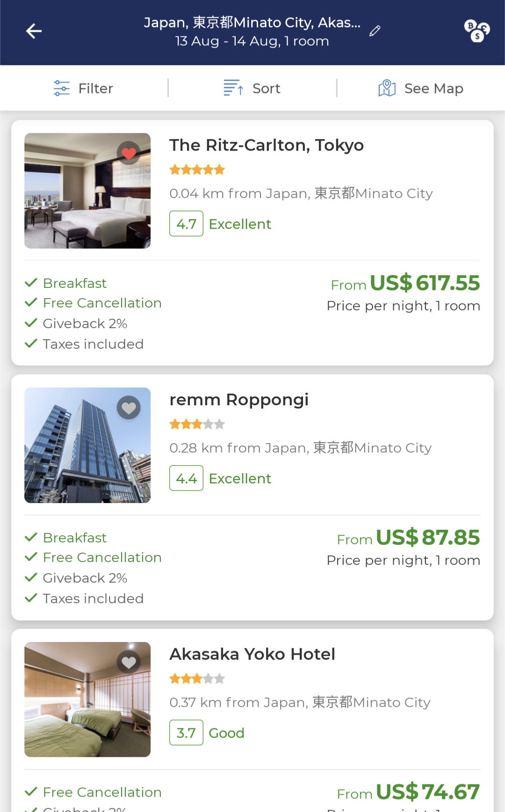Open the Filter options
Viewport: 505px width, 812px height.
click(83, 88)
